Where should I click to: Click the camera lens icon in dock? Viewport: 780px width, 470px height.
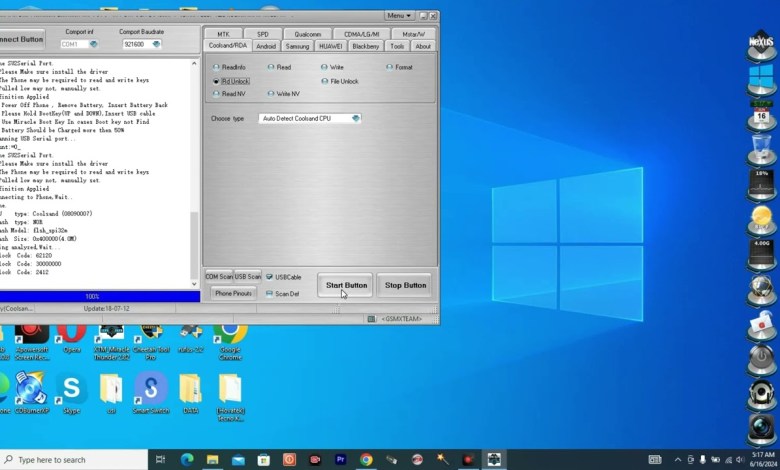pyautogui.click(x=761, y=430)
